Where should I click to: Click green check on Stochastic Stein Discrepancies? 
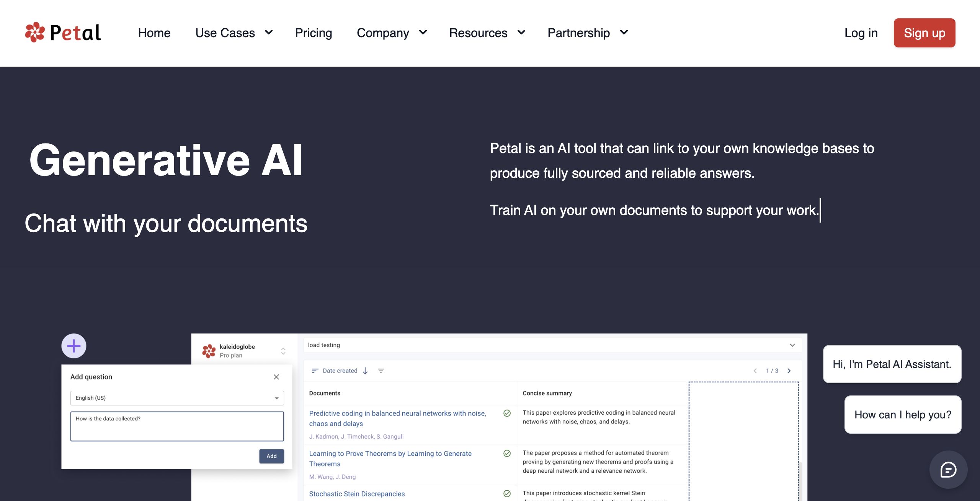(507, 493)
